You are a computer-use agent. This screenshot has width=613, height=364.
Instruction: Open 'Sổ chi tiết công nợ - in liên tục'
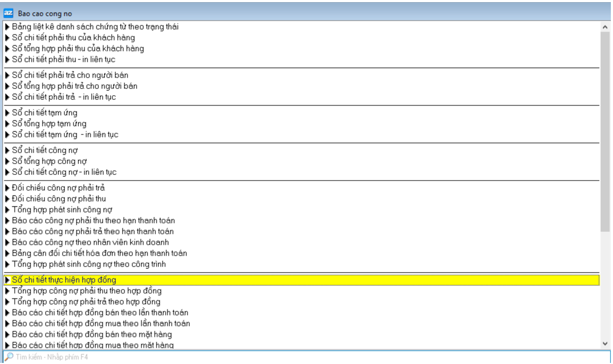pyautogui.click(x=64, y=172)
